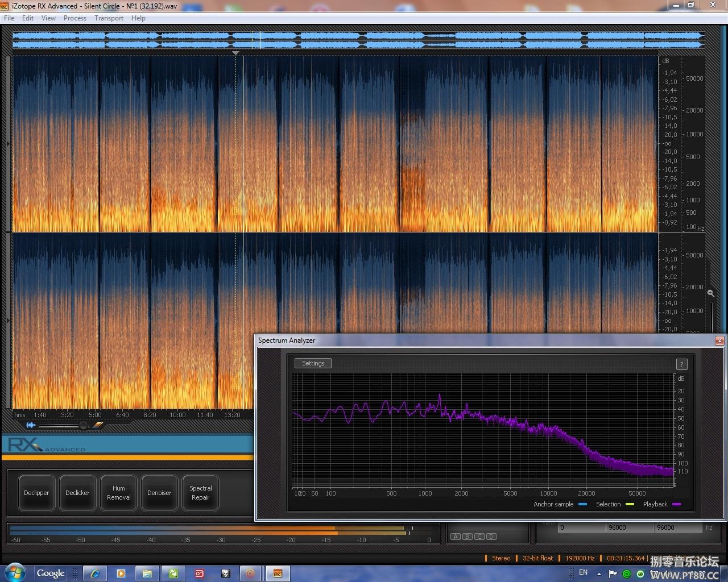The image size is (728, 582).
Task: Click Settings in the Spectrum Analyzer
Action: [x=313, y=363]
